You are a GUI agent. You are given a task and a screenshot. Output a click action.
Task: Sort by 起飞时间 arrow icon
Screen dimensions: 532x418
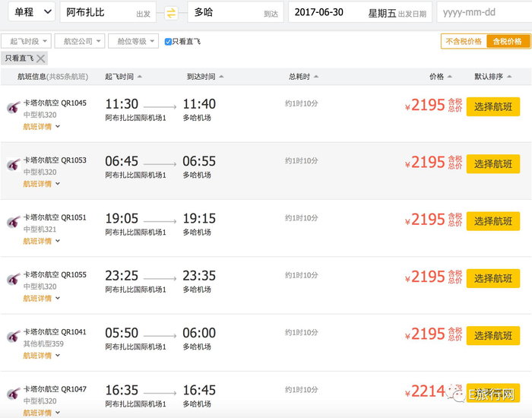click(139, 77)
